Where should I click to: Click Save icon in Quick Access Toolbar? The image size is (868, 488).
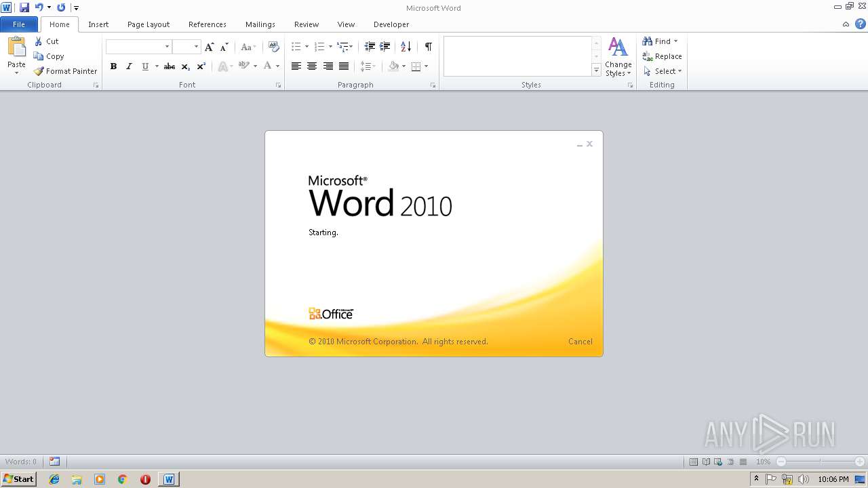tap(24, 7)
